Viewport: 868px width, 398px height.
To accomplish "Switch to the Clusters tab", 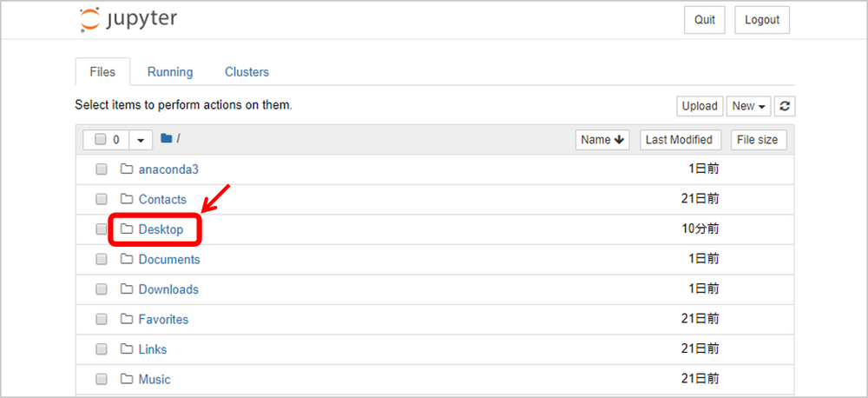I will pos(247,72).
